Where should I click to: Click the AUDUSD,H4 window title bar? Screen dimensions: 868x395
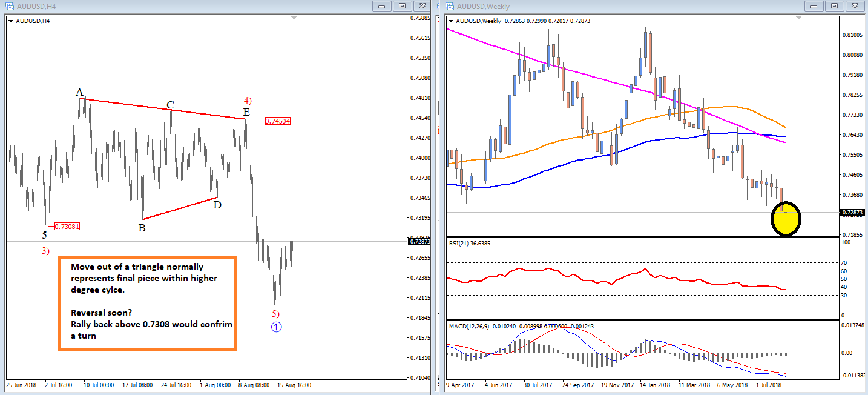click(x=182, y=6)
